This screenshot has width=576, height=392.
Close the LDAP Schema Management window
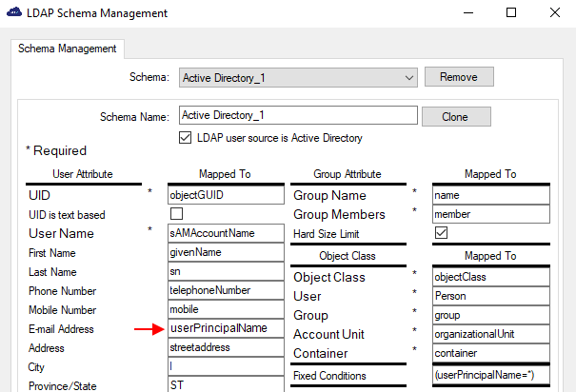pos(555,13)
